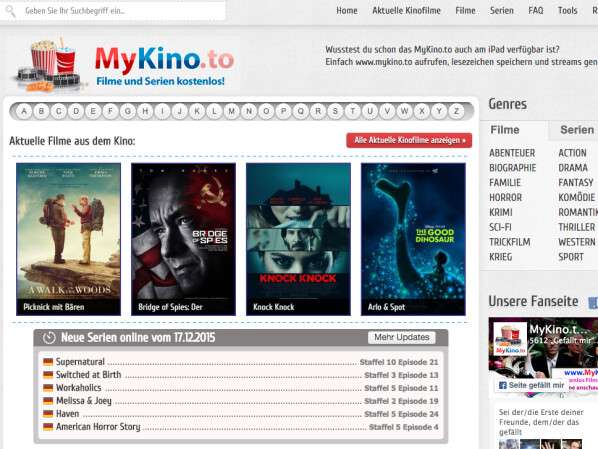Select letter T in alphabet bar
This screenshot has height=449, width=598.
pyautogui.click(x=352, y=111)
